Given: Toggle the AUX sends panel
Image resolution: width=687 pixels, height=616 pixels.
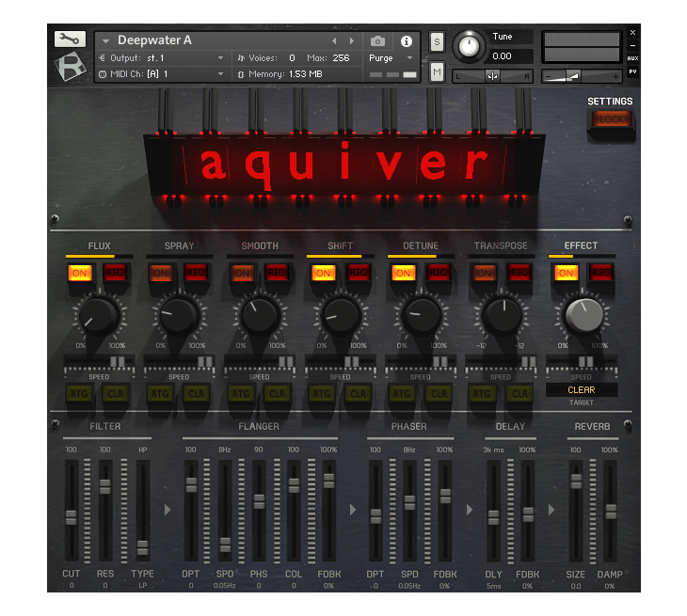Looking at the screenshot, I should (x=632, y=58).
